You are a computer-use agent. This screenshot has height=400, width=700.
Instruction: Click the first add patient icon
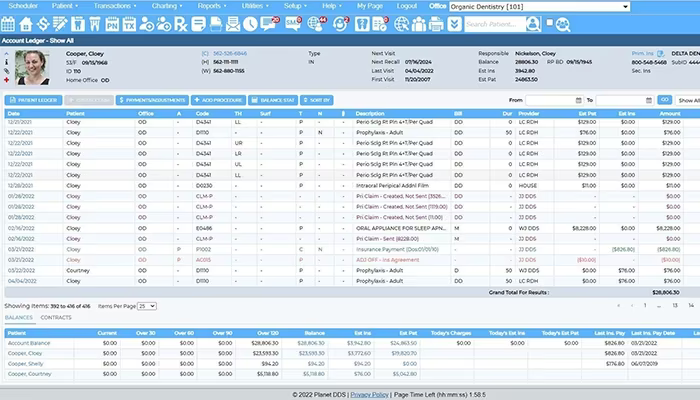(x=146, y=24)
